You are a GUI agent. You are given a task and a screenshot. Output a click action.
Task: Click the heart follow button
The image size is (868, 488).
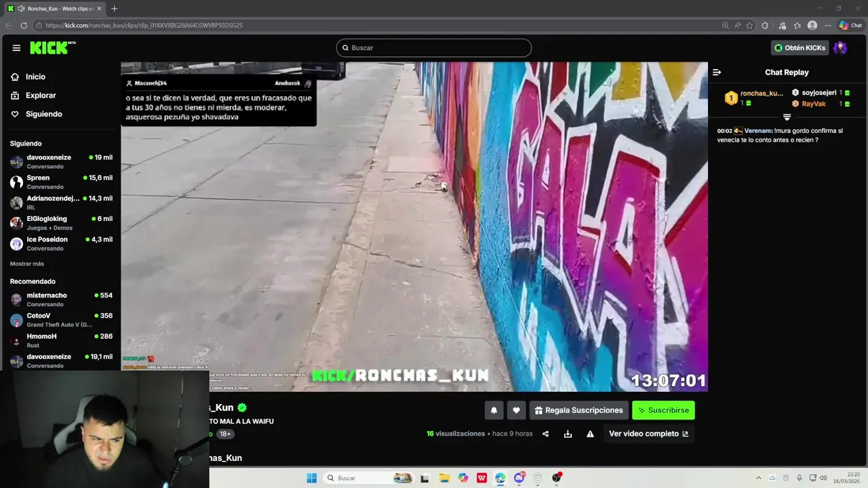coord(516,410)
